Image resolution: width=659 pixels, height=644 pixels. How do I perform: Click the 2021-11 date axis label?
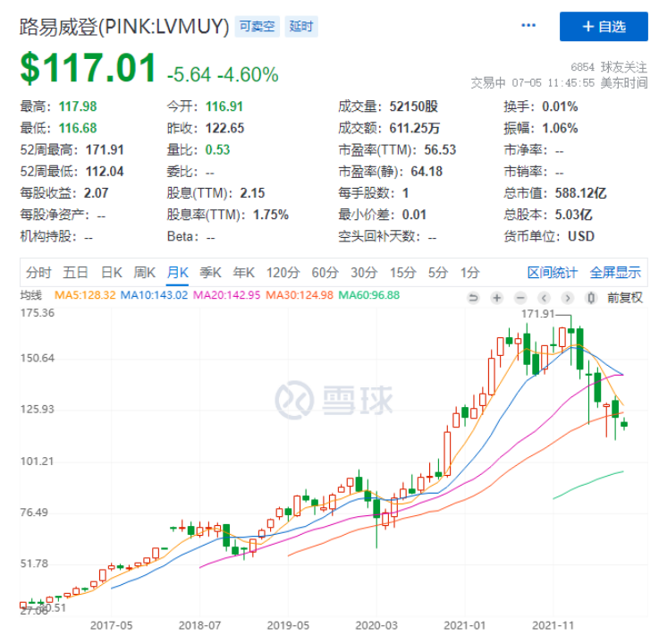(553, 625)
